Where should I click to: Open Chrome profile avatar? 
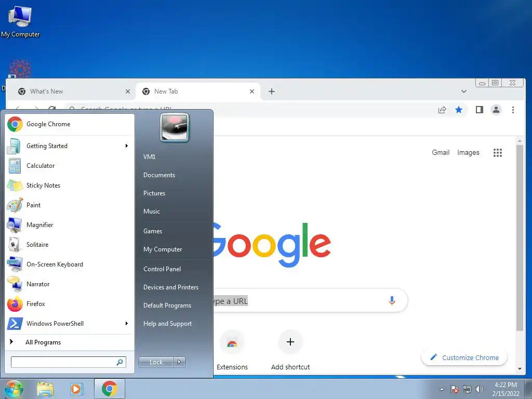tap(496, 110)
